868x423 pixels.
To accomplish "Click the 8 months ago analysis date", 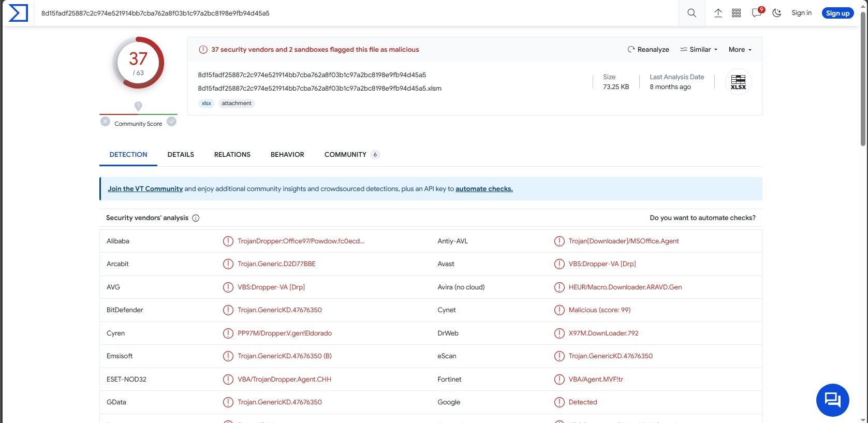I will (670, 87).
